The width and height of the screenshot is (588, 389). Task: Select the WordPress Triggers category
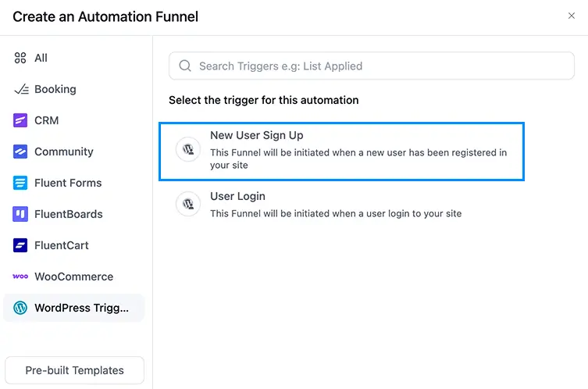point(74,308)
